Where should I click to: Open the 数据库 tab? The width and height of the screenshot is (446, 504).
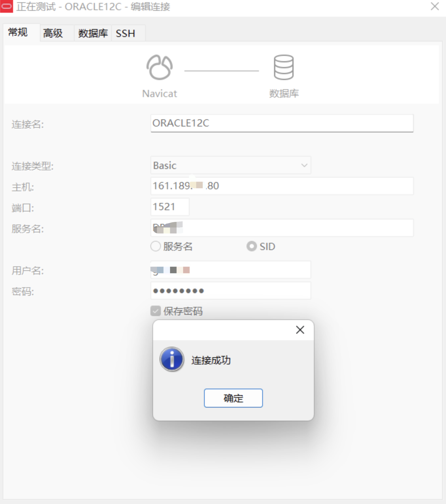[93, 33]
